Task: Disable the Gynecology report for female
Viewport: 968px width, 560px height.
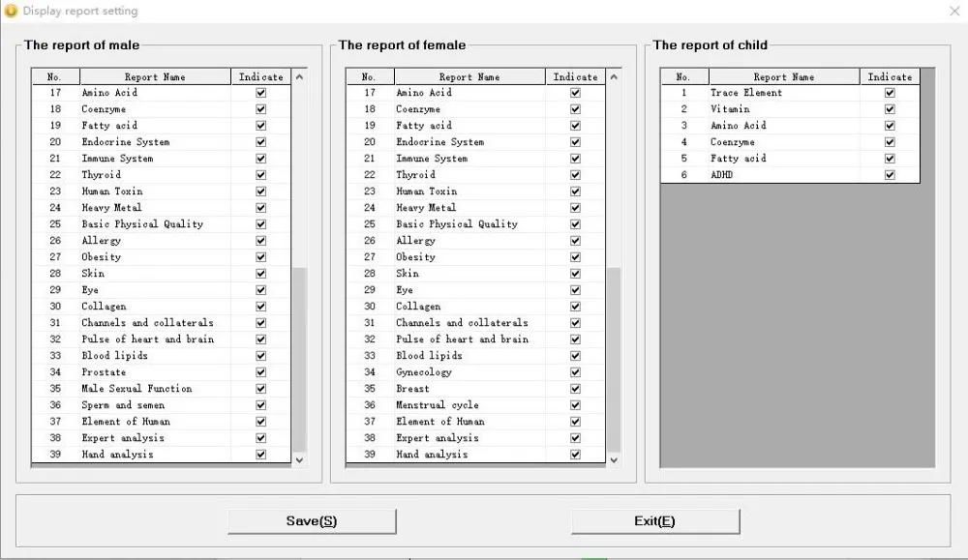Action: [575, 371]
